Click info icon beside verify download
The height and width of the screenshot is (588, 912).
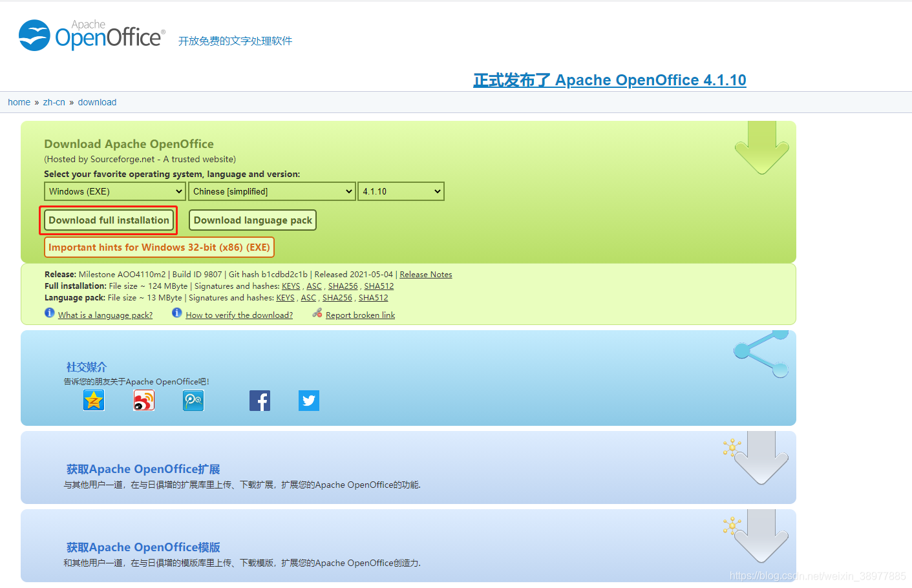click(177, 313)
